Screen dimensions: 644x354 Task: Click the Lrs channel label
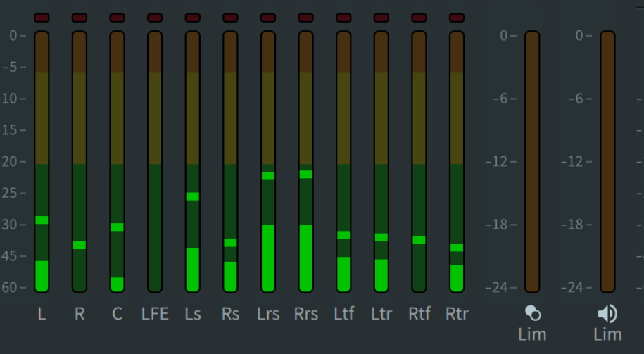pos(268,314)
